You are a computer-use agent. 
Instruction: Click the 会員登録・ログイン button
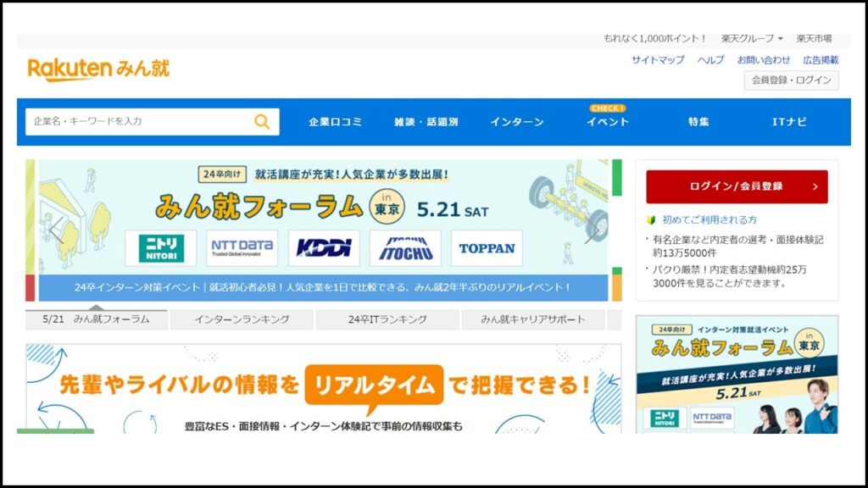coord(791,80)
